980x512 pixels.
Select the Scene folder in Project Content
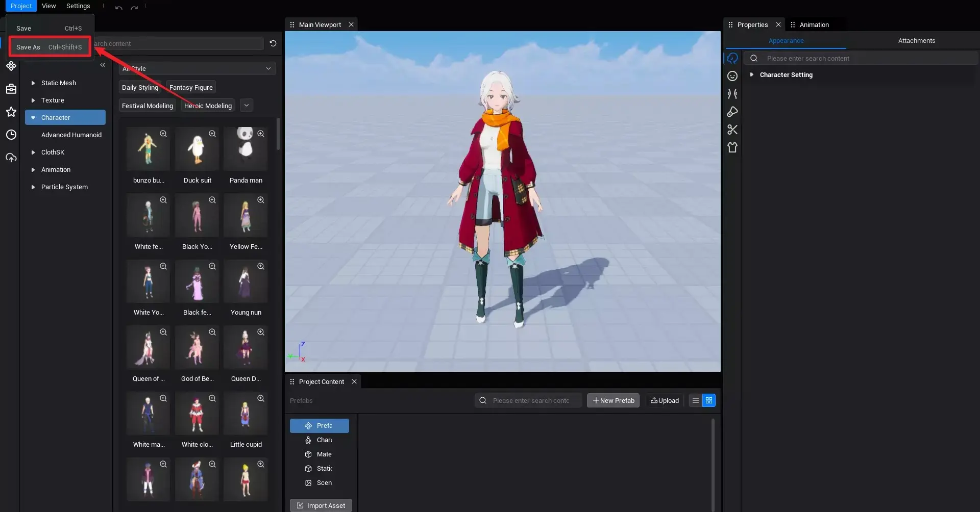(320, 483)
